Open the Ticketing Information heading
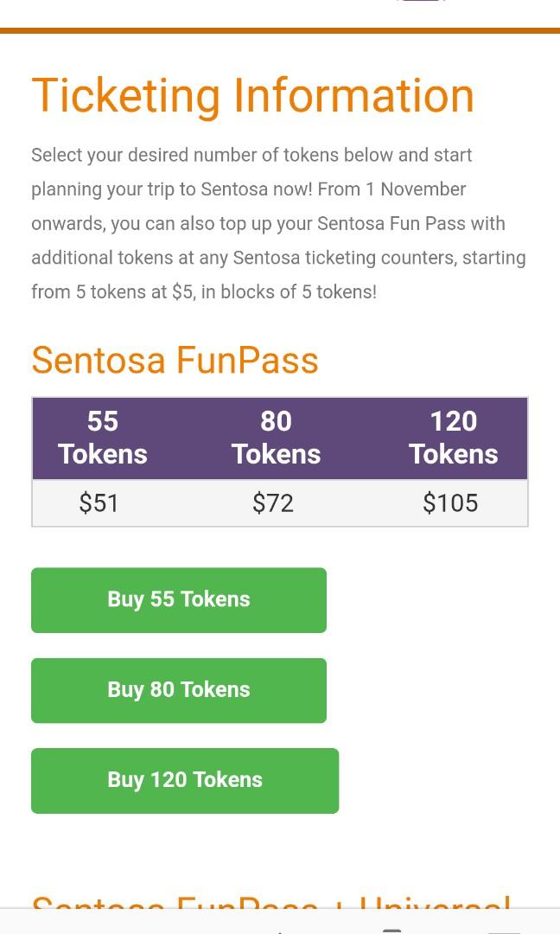Screen dimensions: 560x934 click(252, 95)
